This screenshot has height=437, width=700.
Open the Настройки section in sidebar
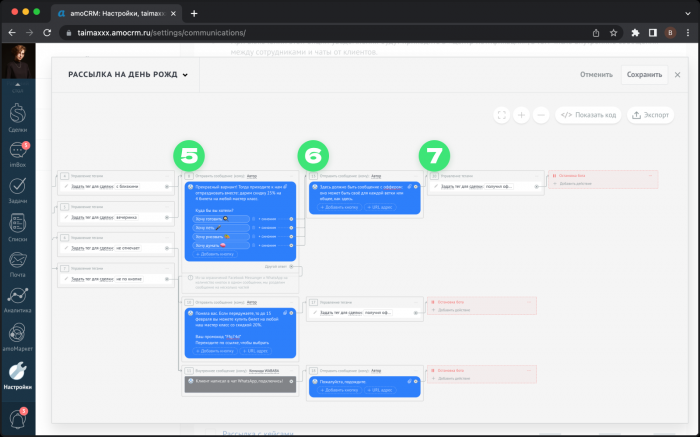click(17, 378)
